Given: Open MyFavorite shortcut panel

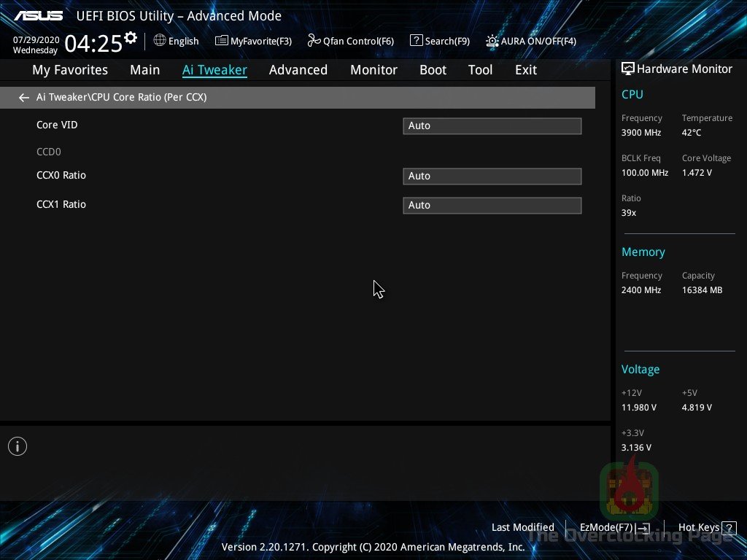Looking at the screenshot, I should pos(253,41).
